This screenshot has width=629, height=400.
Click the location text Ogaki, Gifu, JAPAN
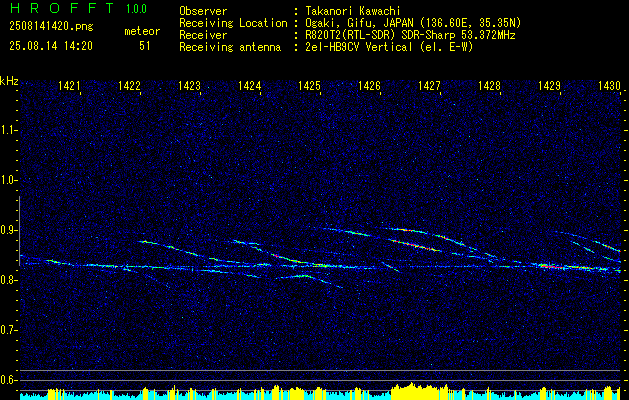(359, 23)
